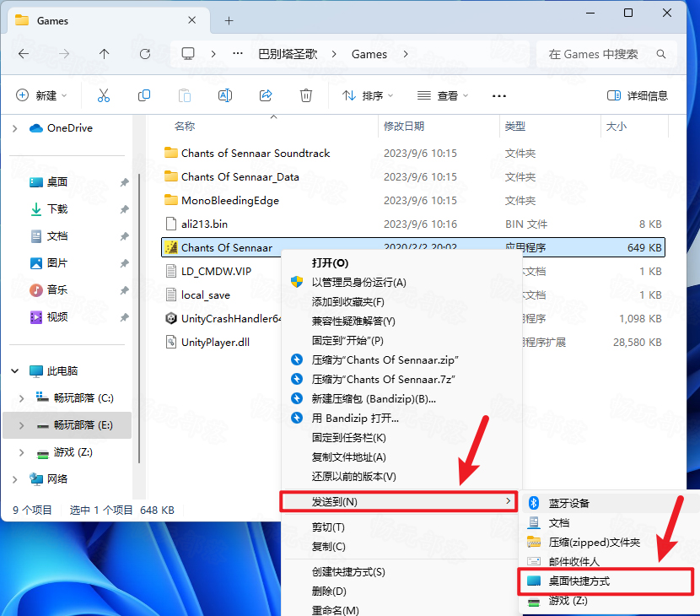Open the 新建 New dropdown

tap(41, 95)
